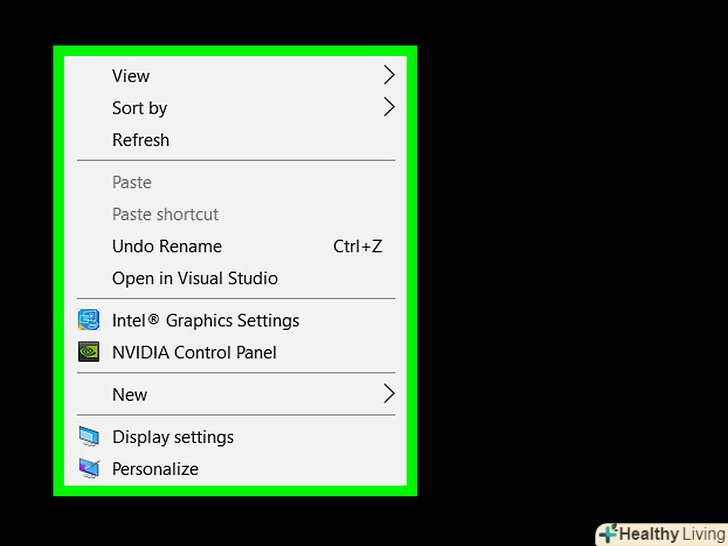The width and height of the screenshot is (728, 546).
Task: Click the green NVIDIA logo icon
Action: point(89,353)
